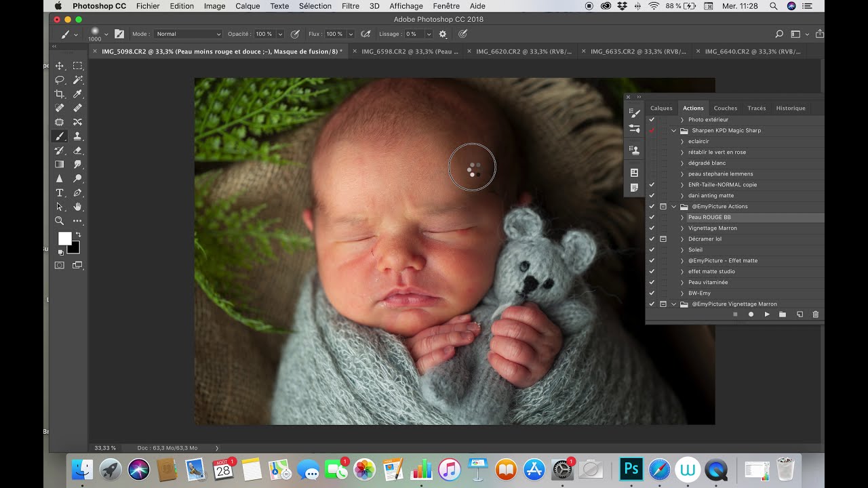
Task: Switch to the Calques panel tab
Action: (661, 108)
